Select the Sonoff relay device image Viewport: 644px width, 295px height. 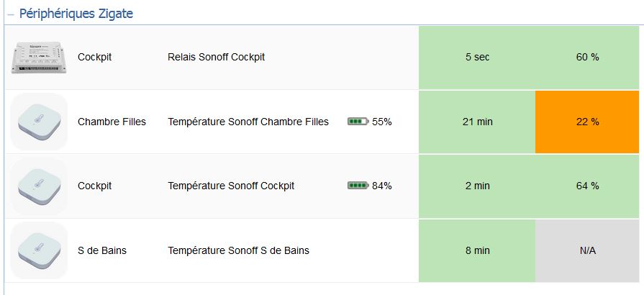[x=39, y=58]
